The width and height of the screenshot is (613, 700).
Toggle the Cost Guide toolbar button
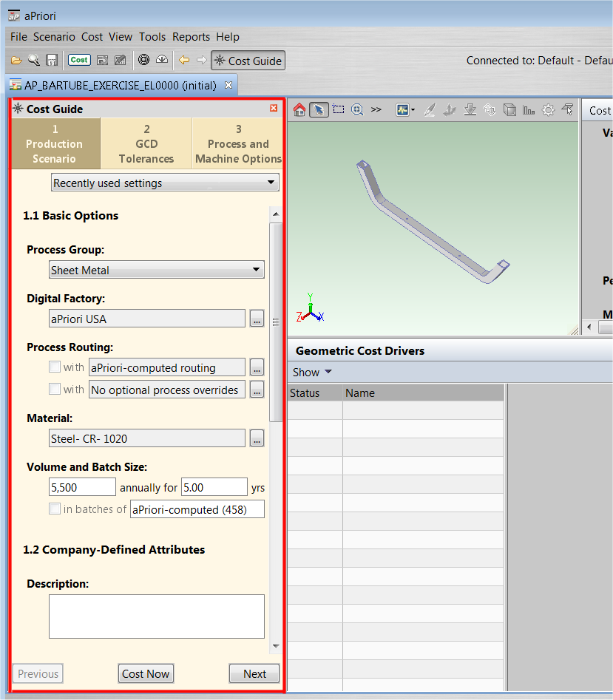[x=248, y=61]
